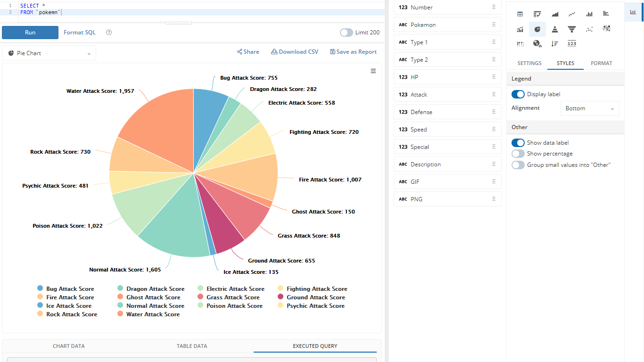
Task: Toggle Water Attack Score legend item
Action: (149, 314)
